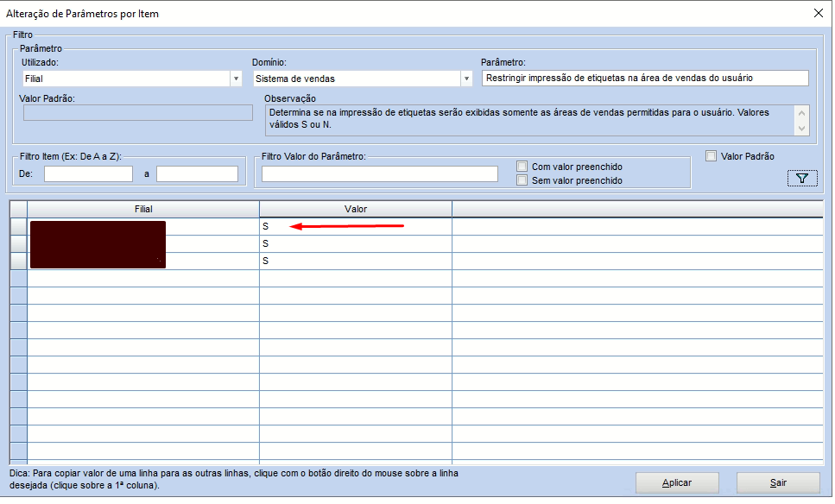Click the Filtro Valor do Parâmetro input
This screenshot has width=835, height=504.
click(x=380, y=173)
